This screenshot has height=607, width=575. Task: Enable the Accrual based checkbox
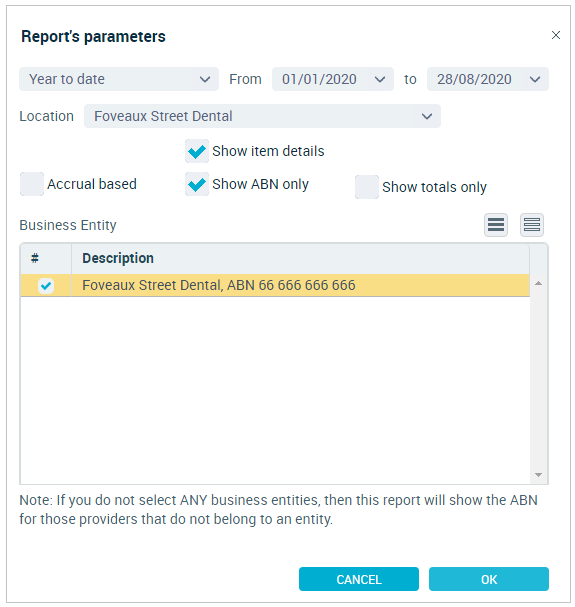pyautogui.click(x=32, y=184)
